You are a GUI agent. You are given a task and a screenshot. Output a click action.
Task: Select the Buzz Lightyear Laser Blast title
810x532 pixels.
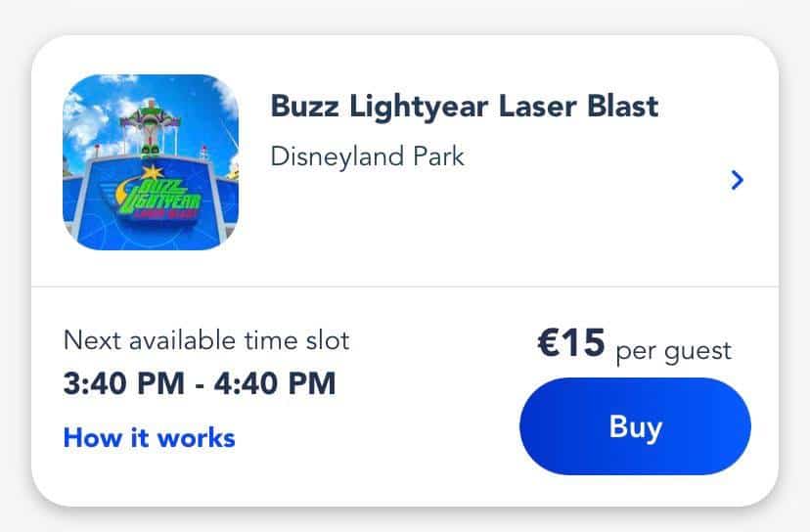(x=465, y=108)
